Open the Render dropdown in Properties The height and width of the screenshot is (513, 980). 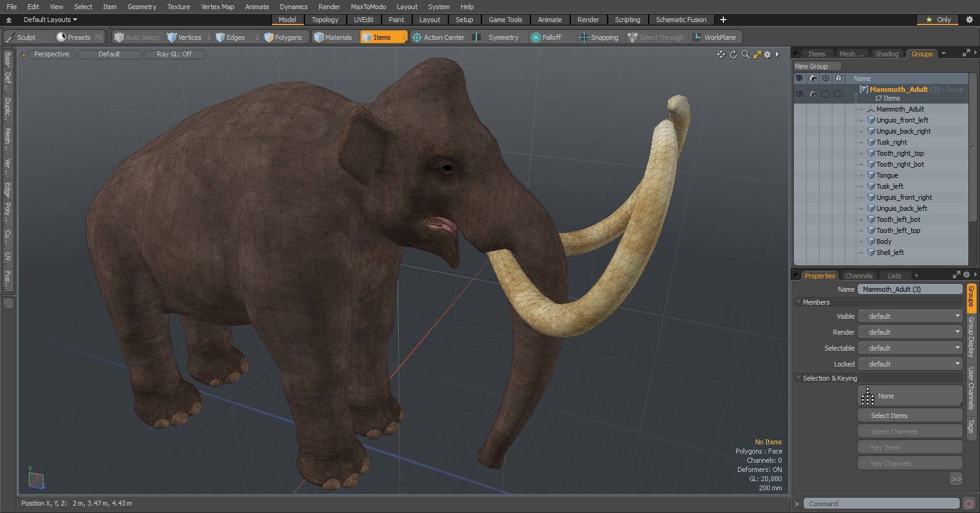pyautogui.click(x=910, y=332)
